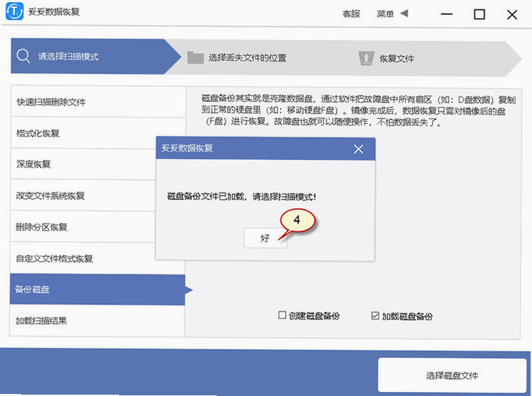Confirm dialog by clicking 好
532x396 pixels.
(x=265, y=238)
